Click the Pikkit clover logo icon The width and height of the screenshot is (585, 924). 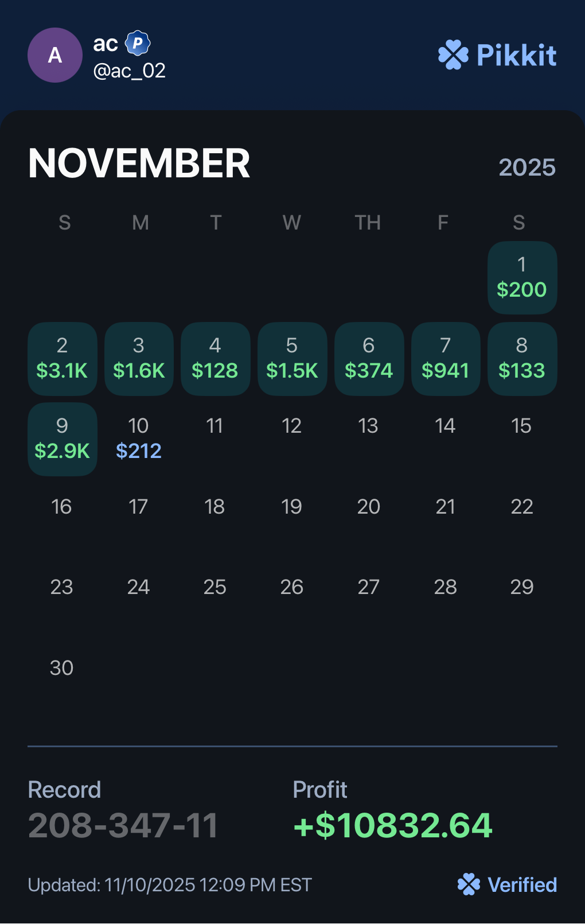click(453, 55)
